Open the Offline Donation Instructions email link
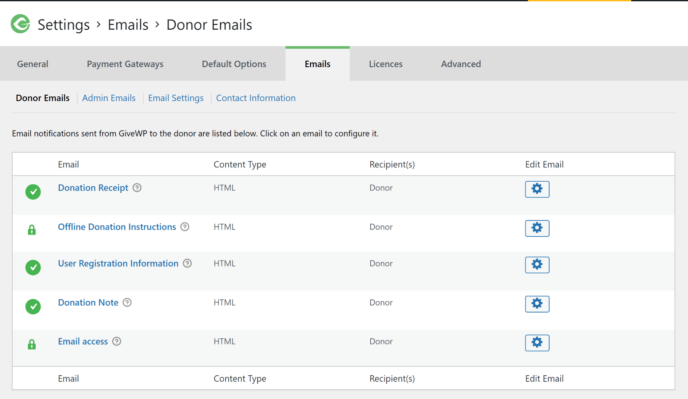688x399 pixels. click(117, 227)
